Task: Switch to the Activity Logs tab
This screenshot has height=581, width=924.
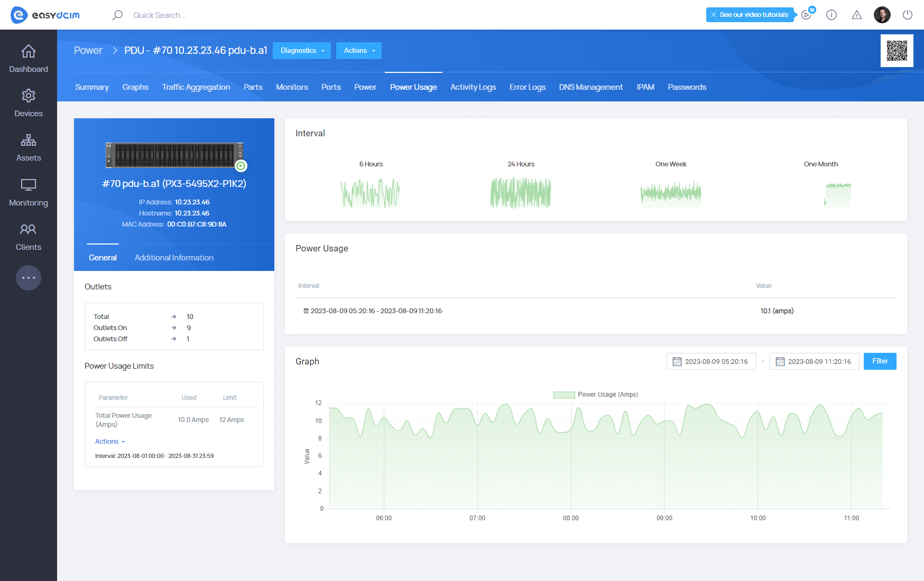Action: (x=473, y=87)
